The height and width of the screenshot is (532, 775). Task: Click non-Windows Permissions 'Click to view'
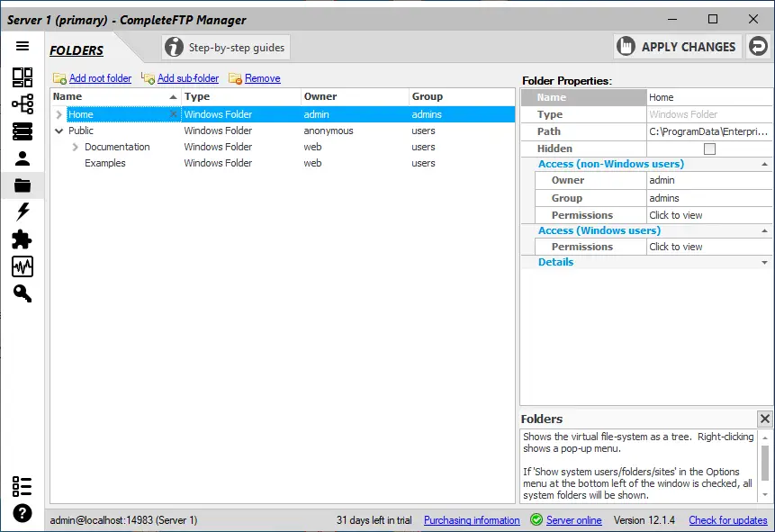point(710,215)
